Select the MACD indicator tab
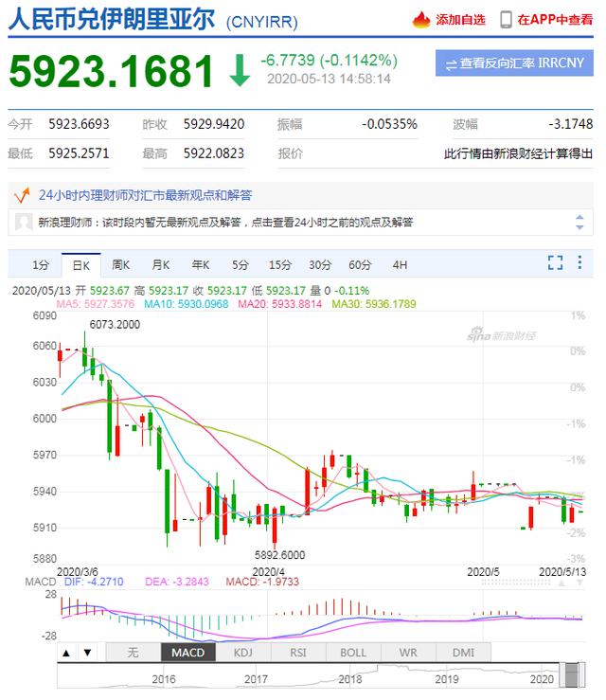This screenshot has height=700, width=606. [187, 653]
